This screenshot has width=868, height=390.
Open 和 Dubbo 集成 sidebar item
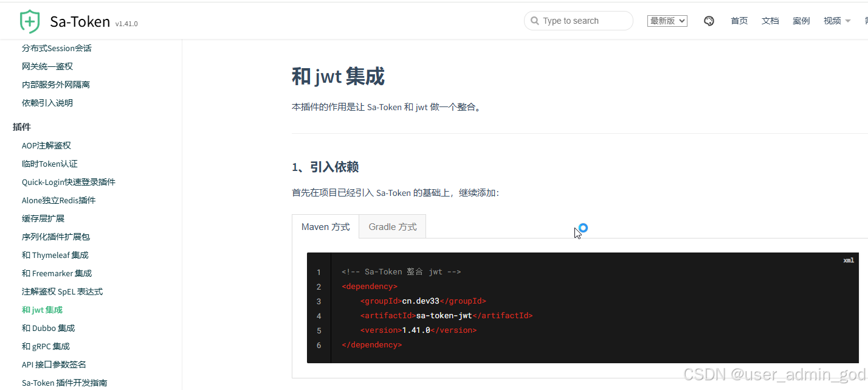[49, 328]
